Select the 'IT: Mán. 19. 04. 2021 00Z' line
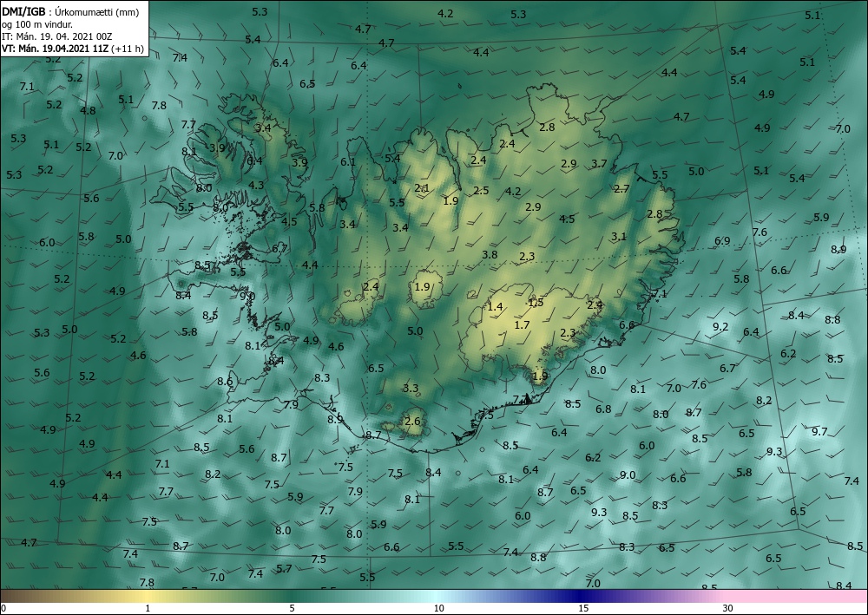The width and height of the screenshot is (868, 615). pos(57,36)
